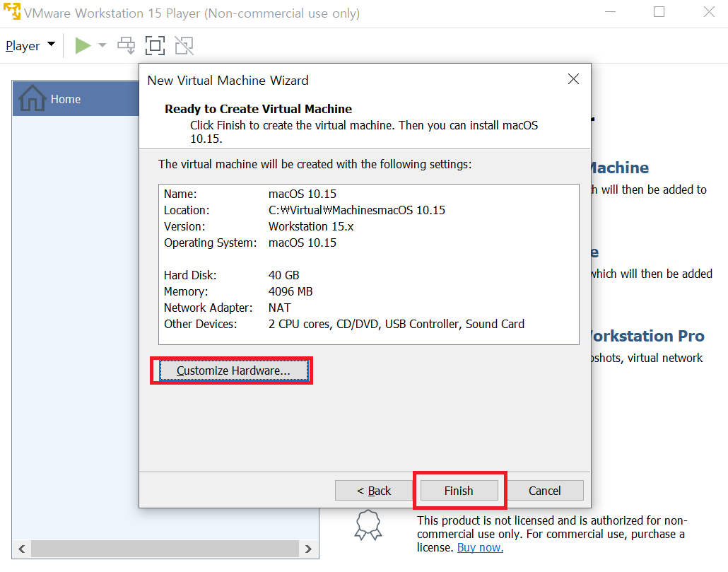Image resolution: width=728 pixels, height=572 pixels.
Task: Maximize the VMware Workstation Player window
Action: [659, 12]
